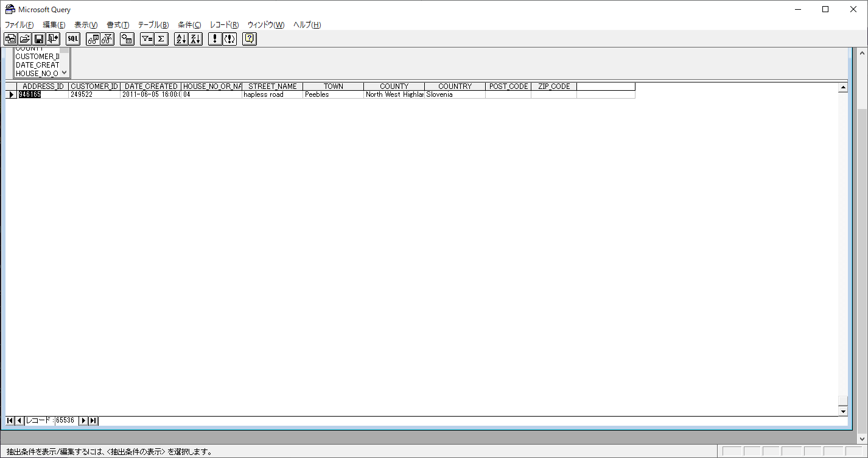Go to previous record navigation button
This screenshot has width=868, height=458.
click(19, 420)
